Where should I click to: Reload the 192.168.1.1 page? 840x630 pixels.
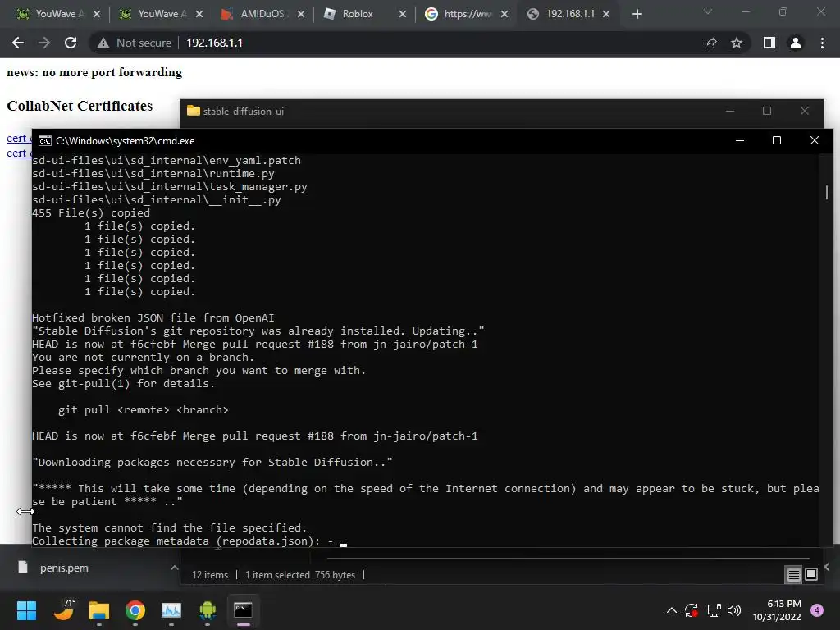(71, 43)
